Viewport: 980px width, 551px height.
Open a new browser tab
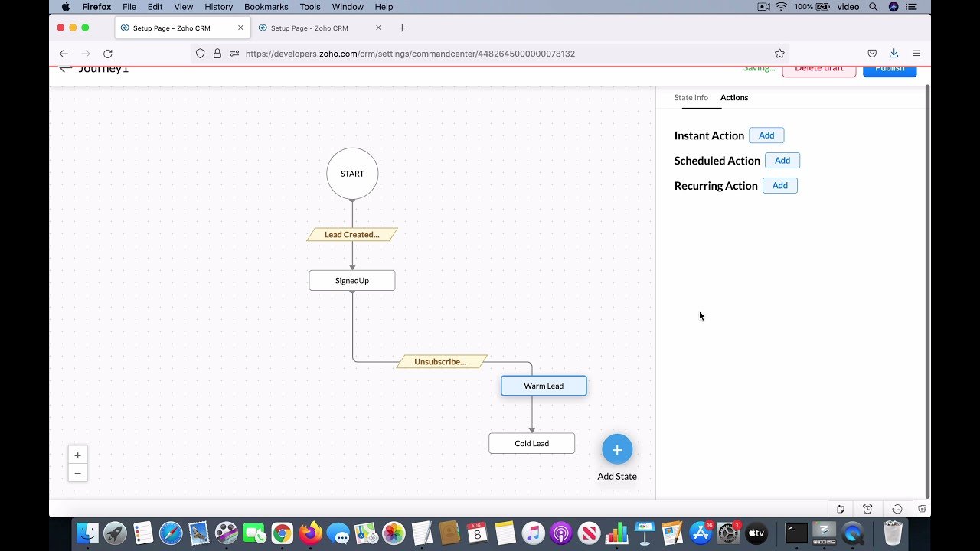click(x=402, y=28)
